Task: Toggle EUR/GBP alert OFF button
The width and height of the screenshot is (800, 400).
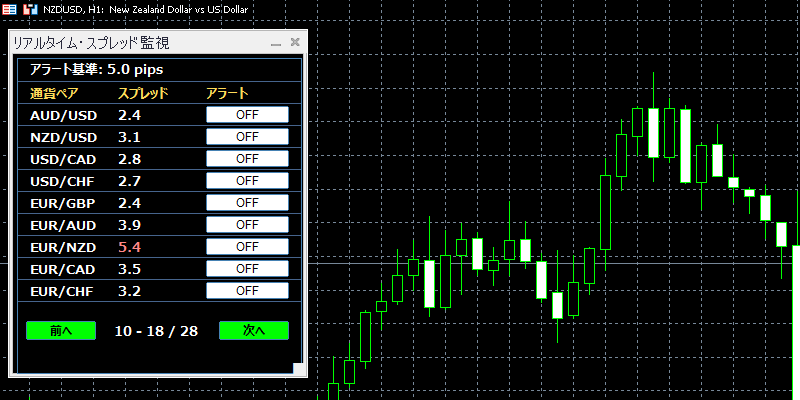Action: (247, 203)
